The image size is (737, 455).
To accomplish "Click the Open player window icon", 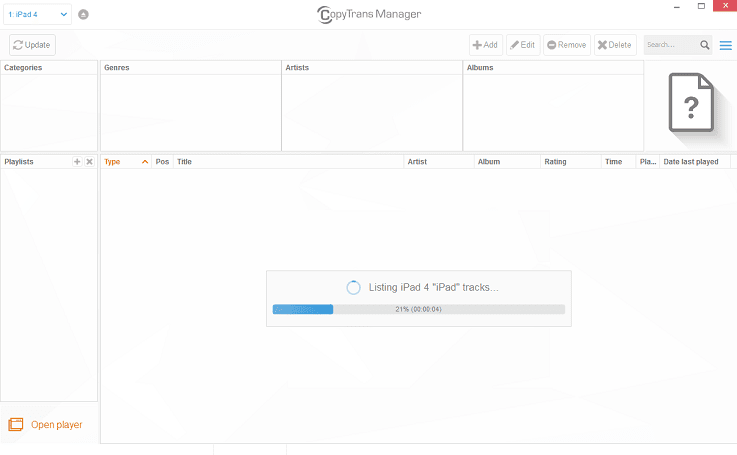I will tap(16, 424).
